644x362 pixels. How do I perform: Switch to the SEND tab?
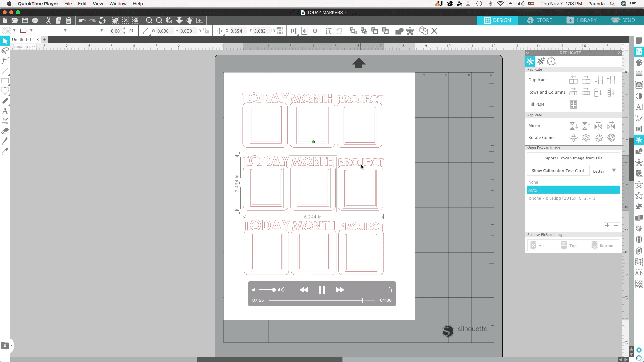coord(623,20)
